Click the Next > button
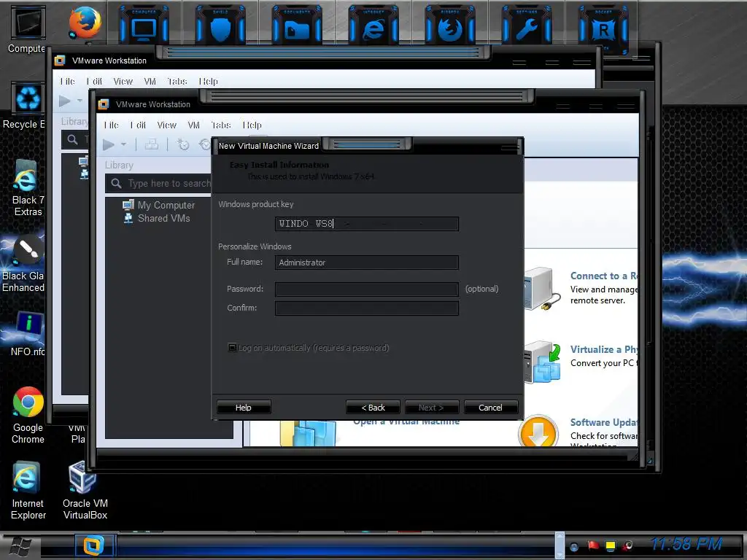The height and width of the screenshot is (560, 747). (x=432, y=408)
